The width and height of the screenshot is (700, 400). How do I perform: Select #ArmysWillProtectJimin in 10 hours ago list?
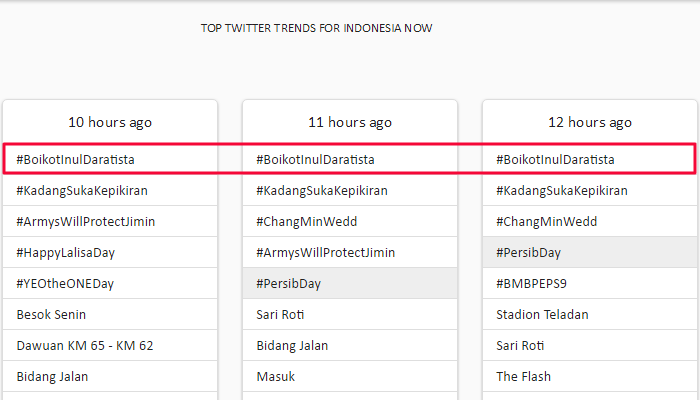pos(86,221)
